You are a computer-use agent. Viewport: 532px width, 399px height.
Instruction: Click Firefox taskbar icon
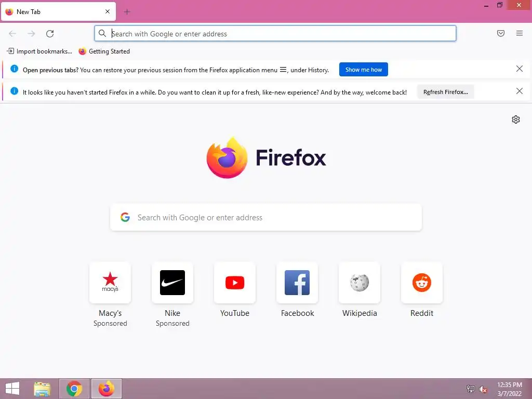tap(106, 389)
